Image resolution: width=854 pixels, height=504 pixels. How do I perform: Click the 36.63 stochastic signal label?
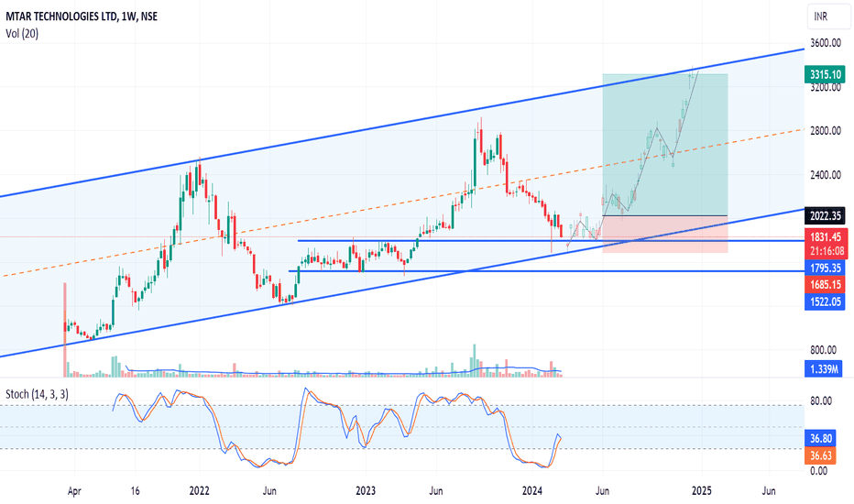coord(821,455)
